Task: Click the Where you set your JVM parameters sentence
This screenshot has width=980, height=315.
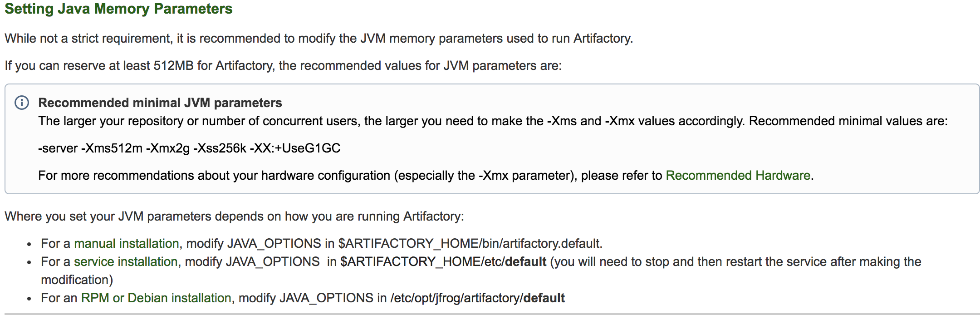Action: point(234,217)
